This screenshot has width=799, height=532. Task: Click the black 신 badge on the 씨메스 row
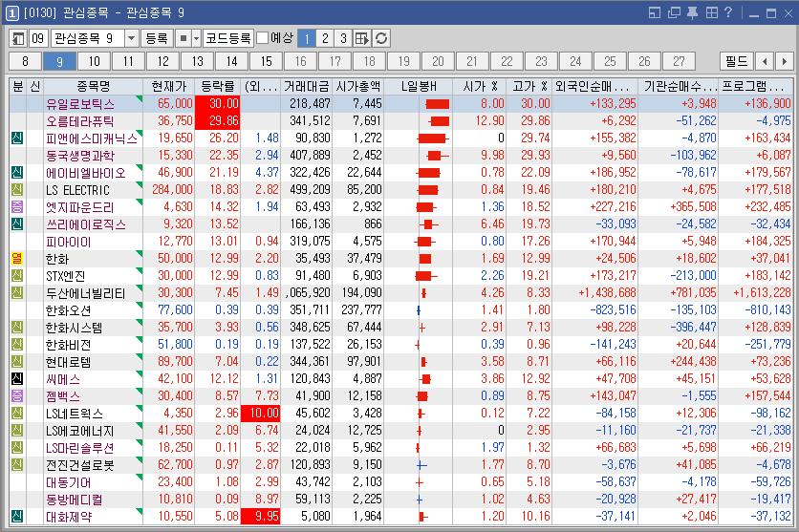coord(17,379)
